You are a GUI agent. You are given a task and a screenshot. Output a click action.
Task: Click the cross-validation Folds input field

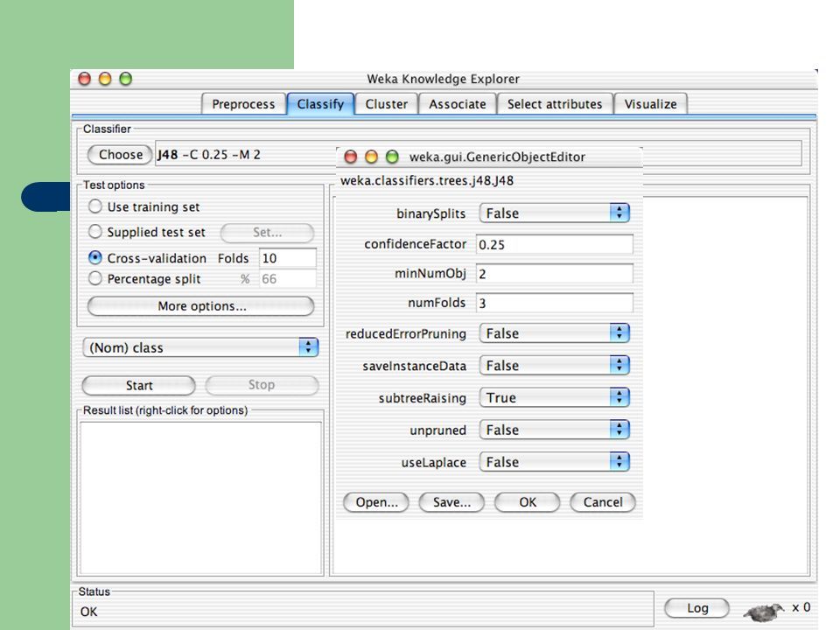point(288,258)
